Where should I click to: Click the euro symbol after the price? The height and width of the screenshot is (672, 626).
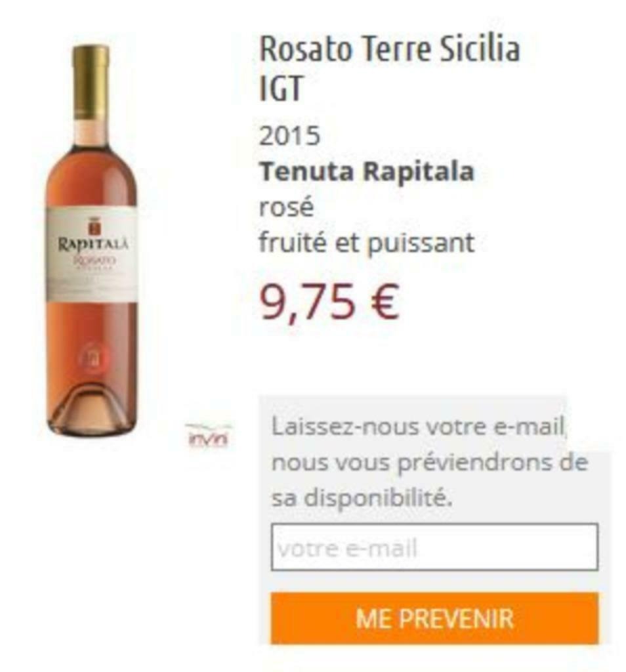[383, 302]
